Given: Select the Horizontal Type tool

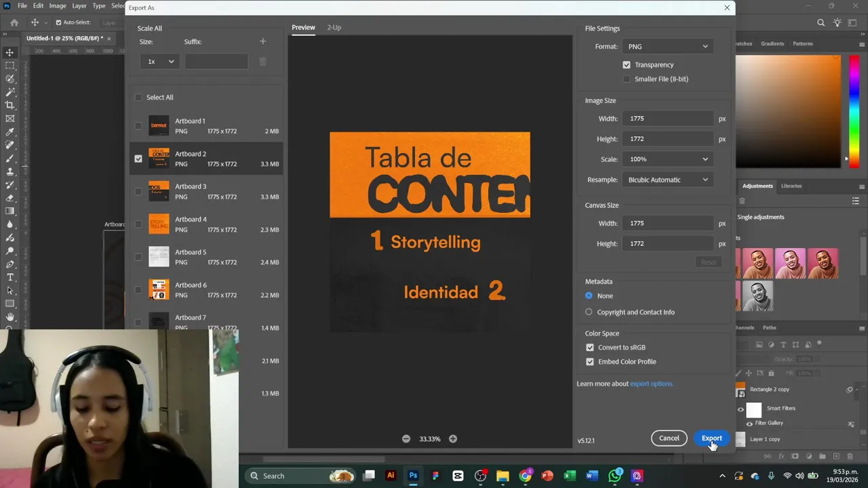Looking at the screenshot, I should [10, 277].
